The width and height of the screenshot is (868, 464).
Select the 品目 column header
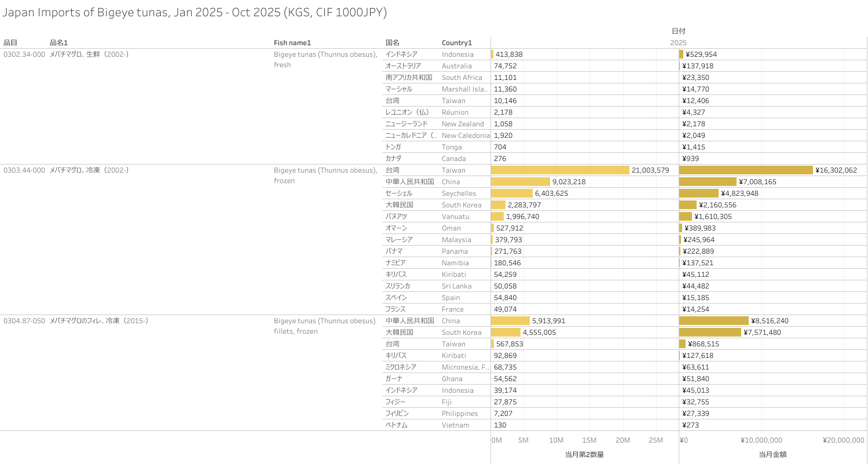10,43
